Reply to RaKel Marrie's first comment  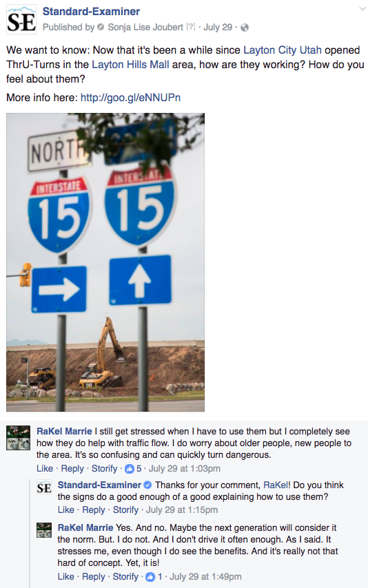point(72,469)
